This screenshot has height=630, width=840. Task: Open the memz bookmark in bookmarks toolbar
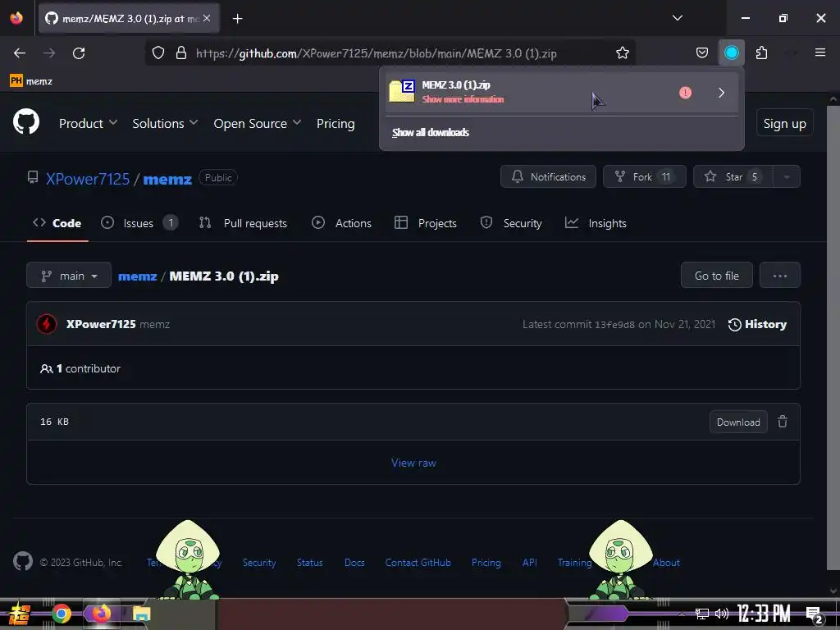pos(31,81)
